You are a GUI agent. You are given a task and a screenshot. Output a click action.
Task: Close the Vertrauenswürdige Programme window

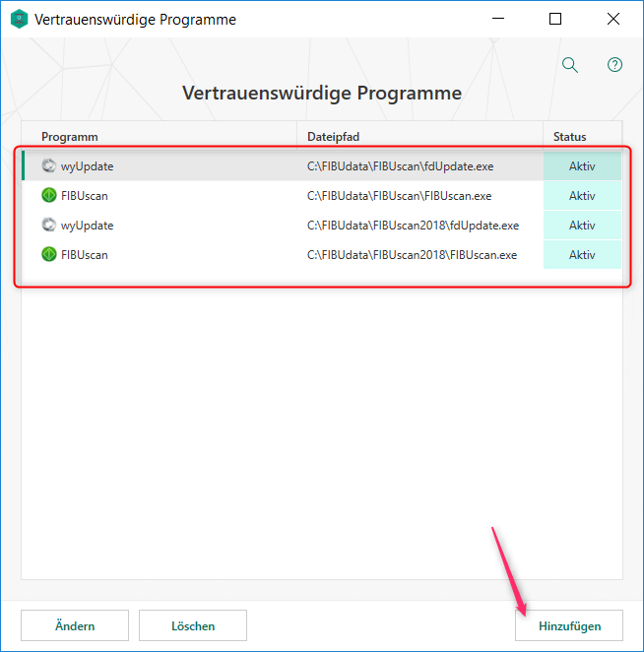pyautogui.click(x=612, y=19)
